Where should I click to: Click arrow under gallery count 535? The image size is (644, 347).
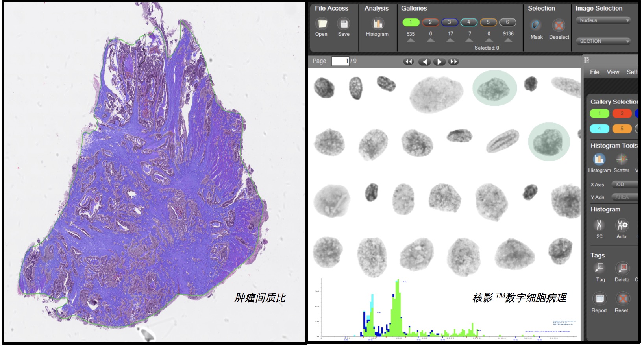coord(411,40)
